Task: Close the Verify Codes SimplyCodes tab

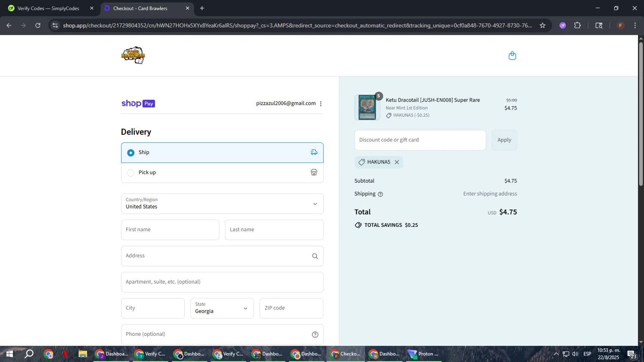Action: point(91,8)
